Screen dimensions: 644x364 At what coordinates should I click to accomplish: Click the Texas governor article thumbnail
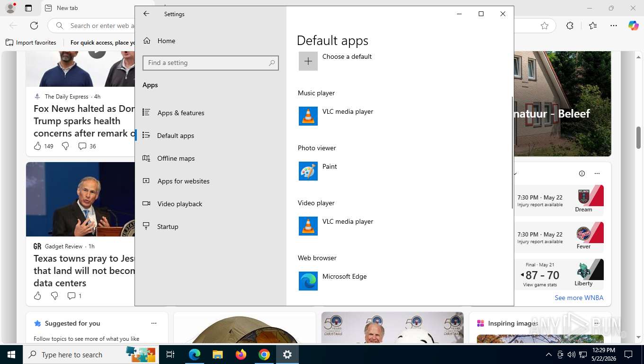pyautogui.click(x=80, y=199)
